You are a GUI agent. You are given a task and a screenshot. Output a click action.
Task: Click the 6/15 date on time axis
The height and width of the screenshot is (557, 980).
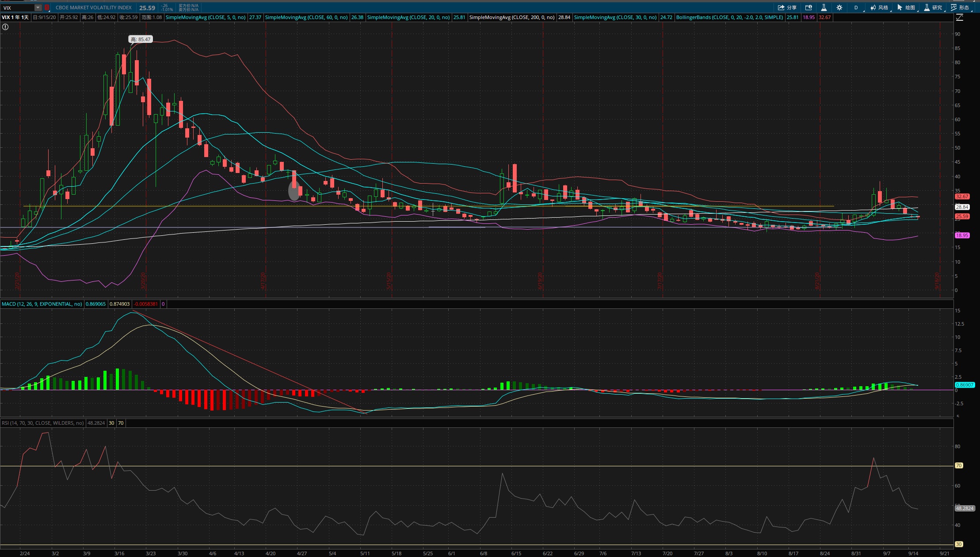click(516, 553)
